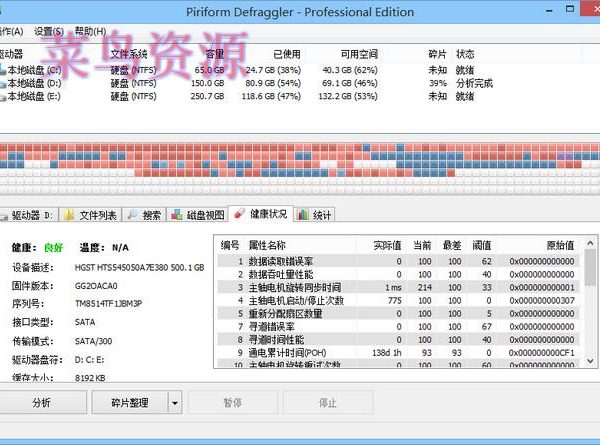This screenshot has height=445, width=600.
Task: Sort drives by 容量 column header
Action: [214, 54]
